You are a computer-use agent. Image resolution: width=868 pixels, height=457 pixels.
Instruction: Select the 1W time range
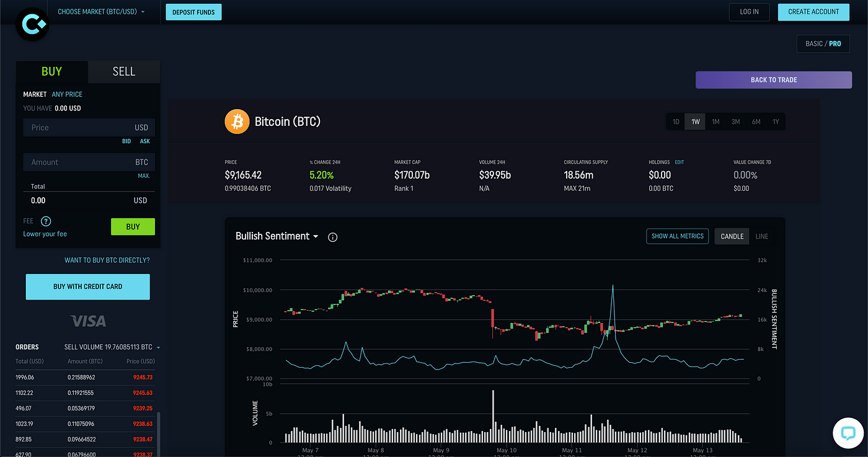click(x=696, y=122)
